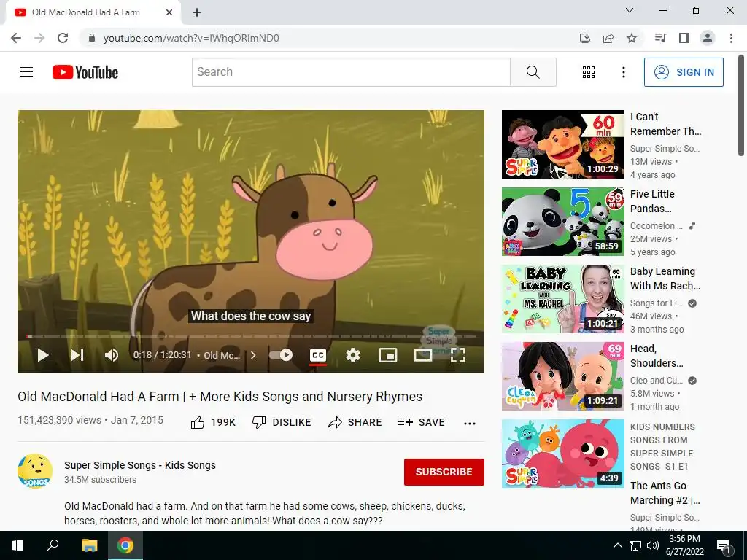Open Chrome profile avatar
This screenshot has height=560, width=747.
(708, 38)
